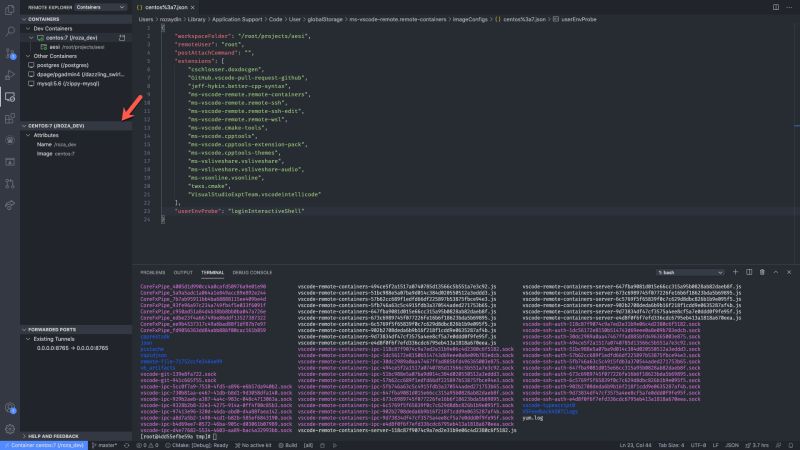This screenshot has width=800, height=450.
Task: Close the centos%3a7.json editor tab
Action: tap(192, 8)
